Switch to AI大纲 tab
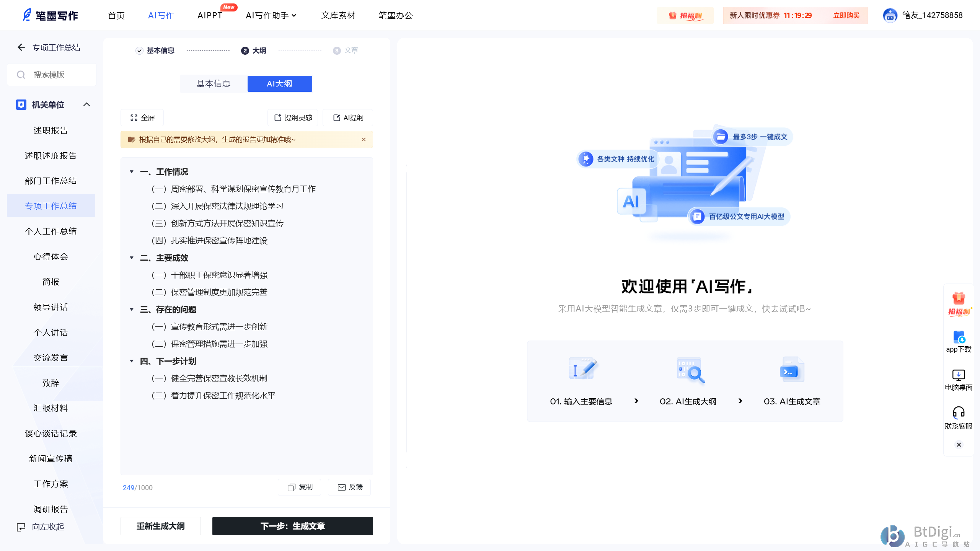 tap(280, 84)
